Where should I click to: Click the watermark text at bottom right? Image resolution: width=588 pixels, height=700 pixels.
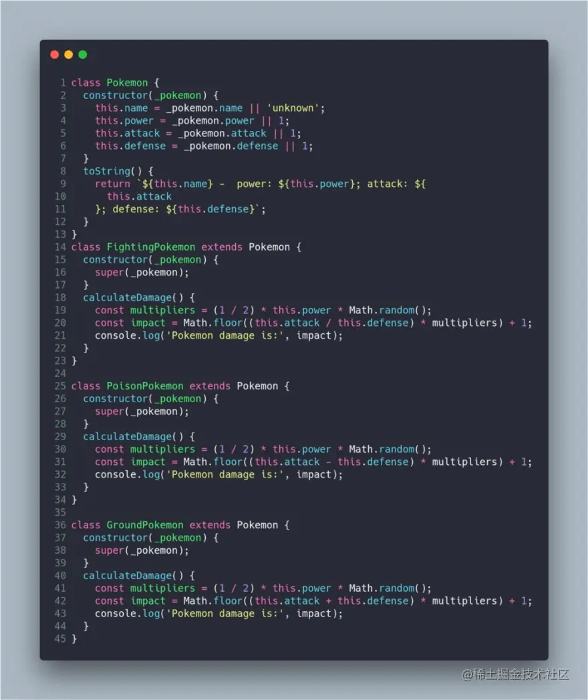click(515, 674)
